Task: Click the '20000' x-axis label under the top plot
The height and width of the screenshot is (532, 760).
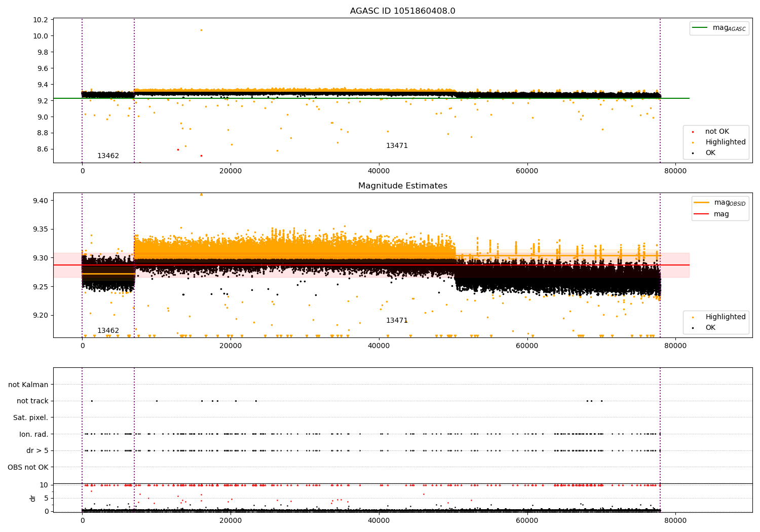Action: pos(231,171)
